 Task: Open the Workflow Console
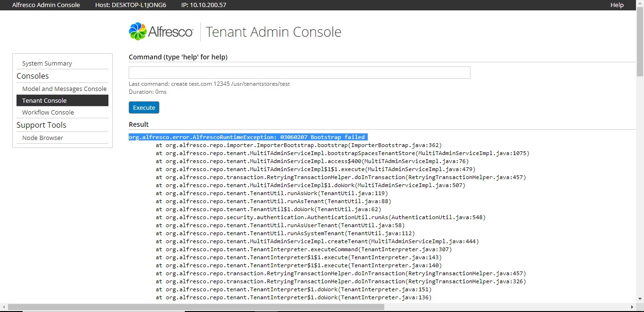pyautogui.click(x=48, y=112)
